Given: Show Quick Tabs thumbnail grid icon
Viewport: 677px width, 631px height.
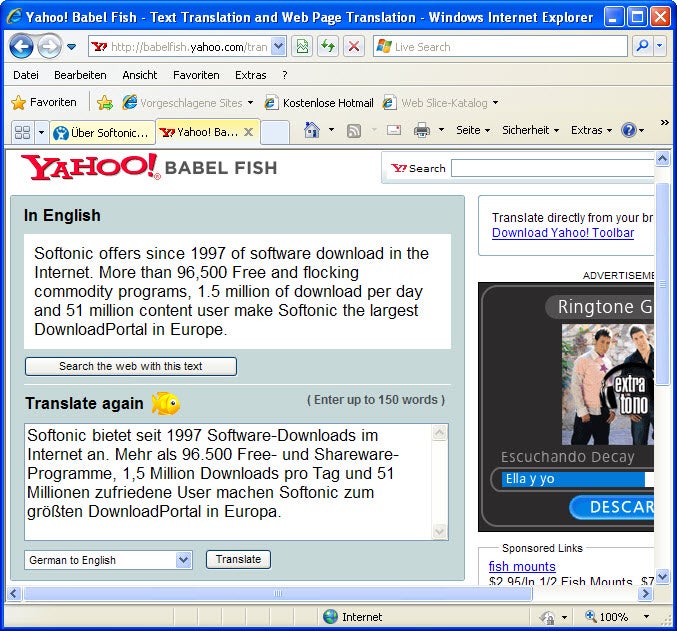Looking at the screenshot, I should [22, 132].
